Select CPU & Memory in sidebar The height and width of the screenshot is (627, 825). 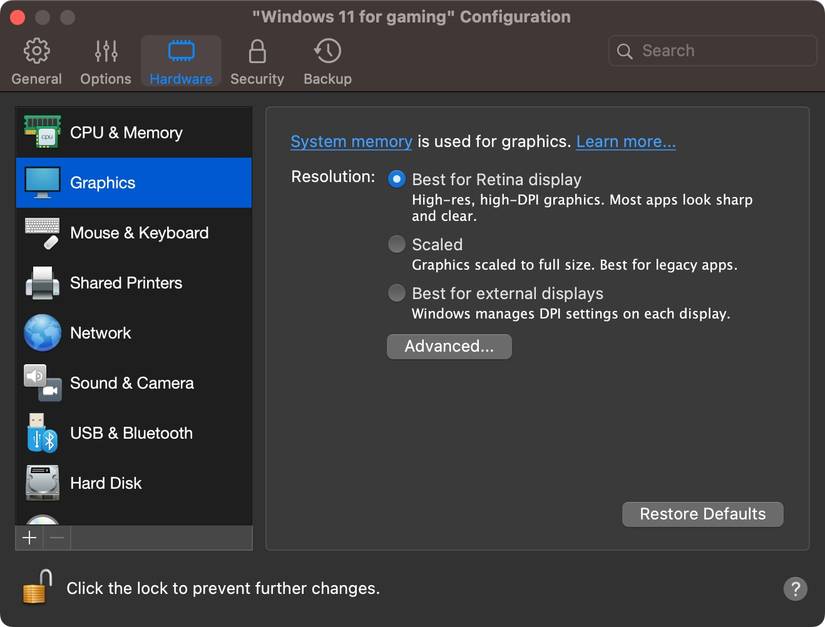tap(134, 132)
